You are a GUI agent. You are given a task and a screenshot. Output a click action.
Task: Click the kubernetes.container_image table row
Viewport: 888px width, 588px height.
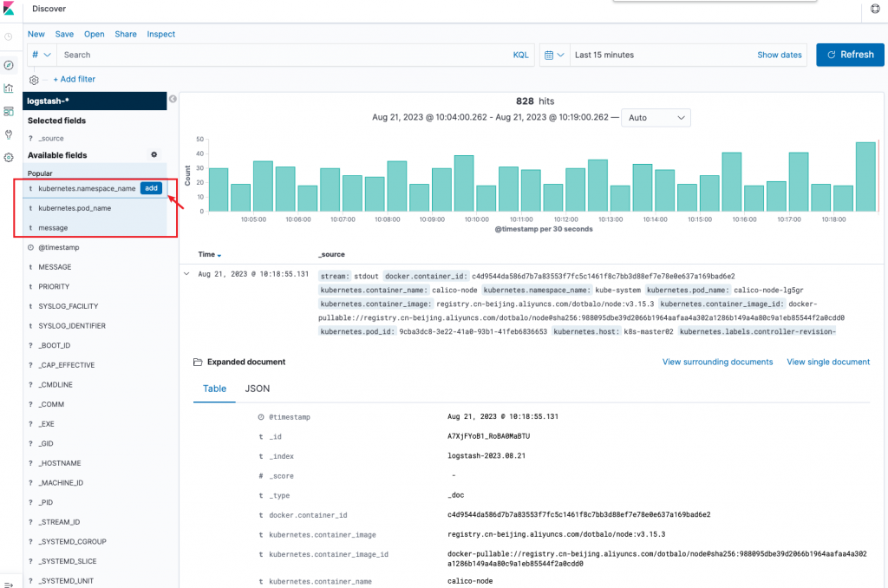tap(532, 535)
